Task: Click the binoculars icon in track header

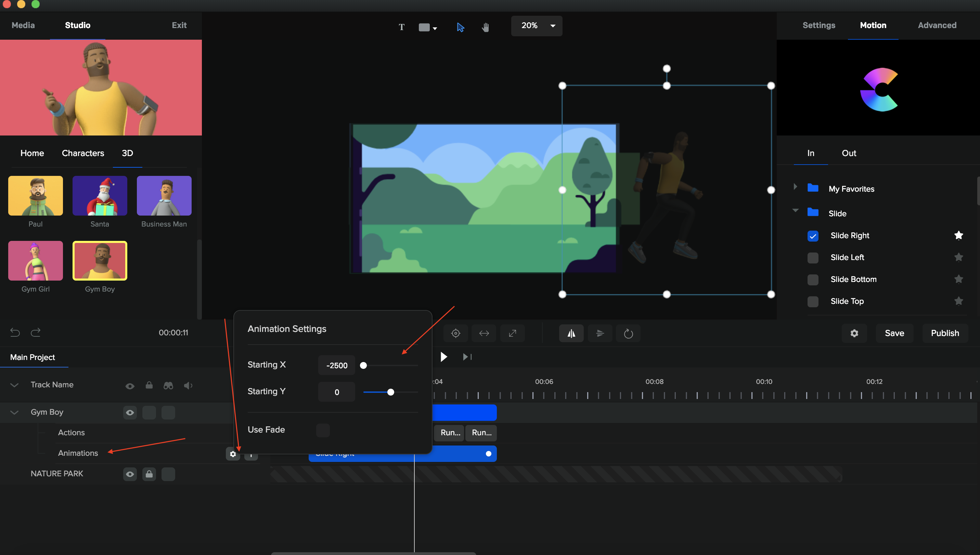Action: [x=168, y=385]
